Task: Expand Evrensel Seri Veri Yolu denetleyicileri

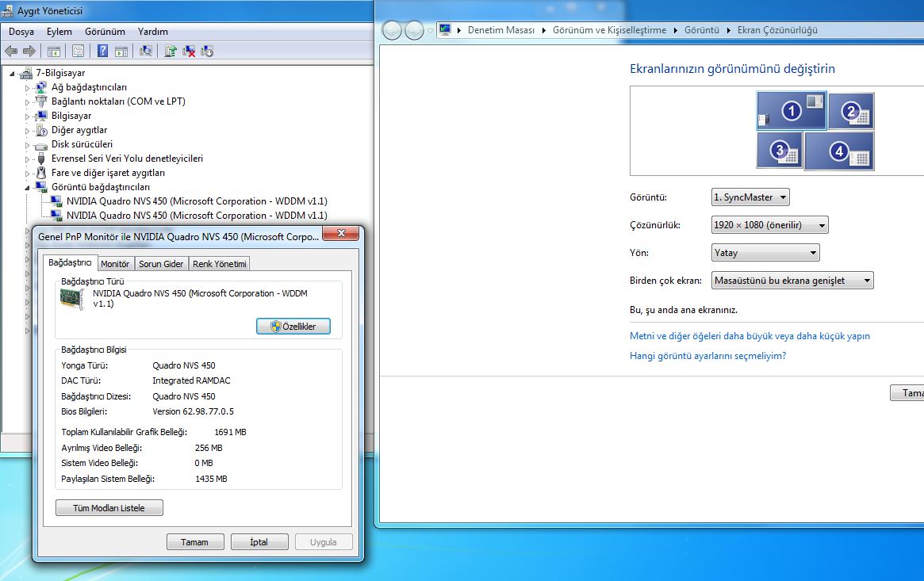Action: pos(27,159)
